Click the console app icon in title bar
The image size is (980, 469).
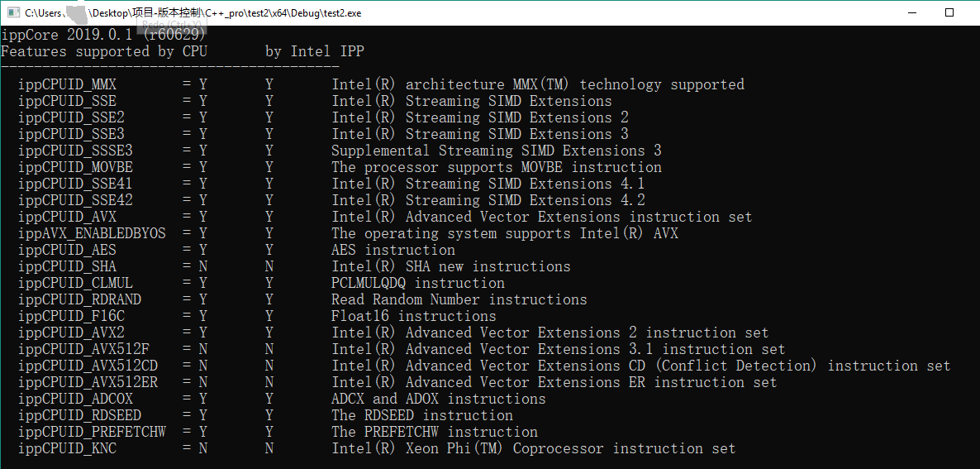(12, 13)
